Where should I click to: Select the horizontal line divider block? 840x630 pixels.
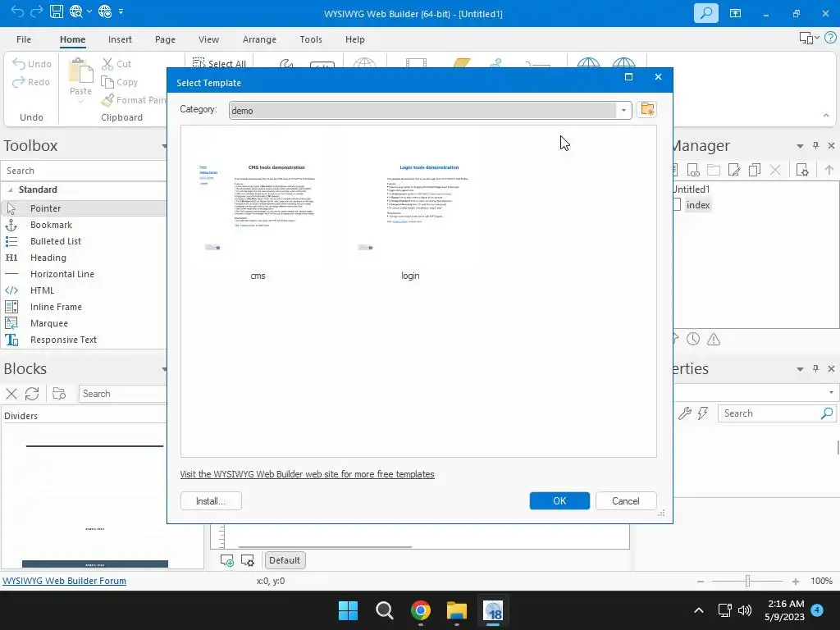(x=94, y=445)
